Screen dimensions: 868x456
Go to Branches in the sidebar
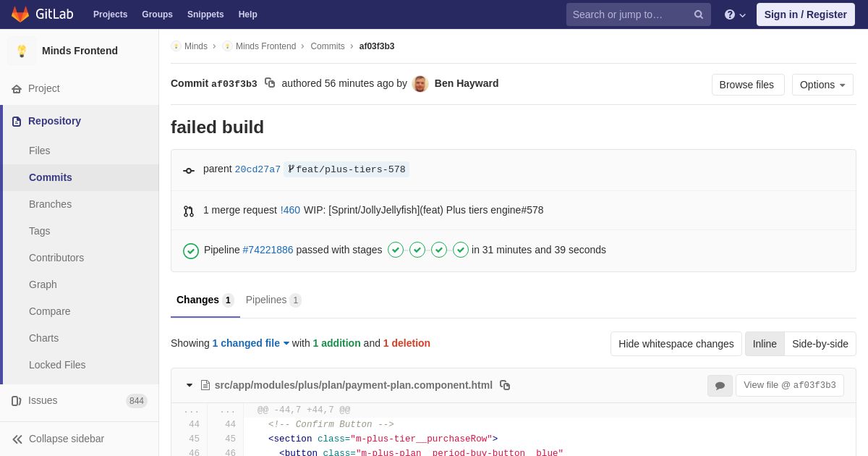coord(81,204)
